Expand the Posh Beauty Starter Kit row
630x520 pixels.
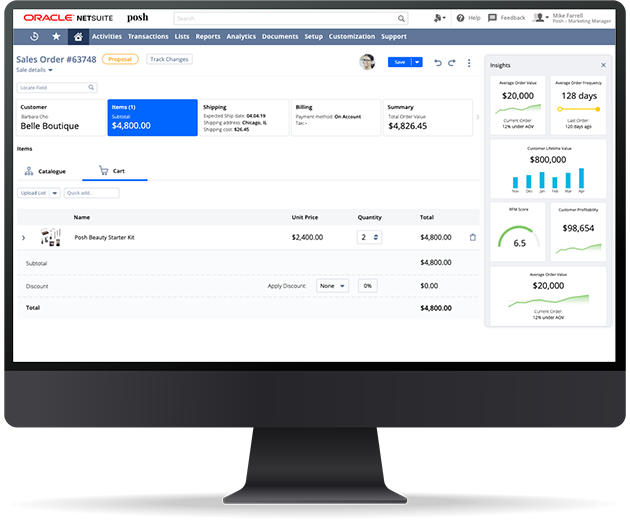[x=23, y=238]
